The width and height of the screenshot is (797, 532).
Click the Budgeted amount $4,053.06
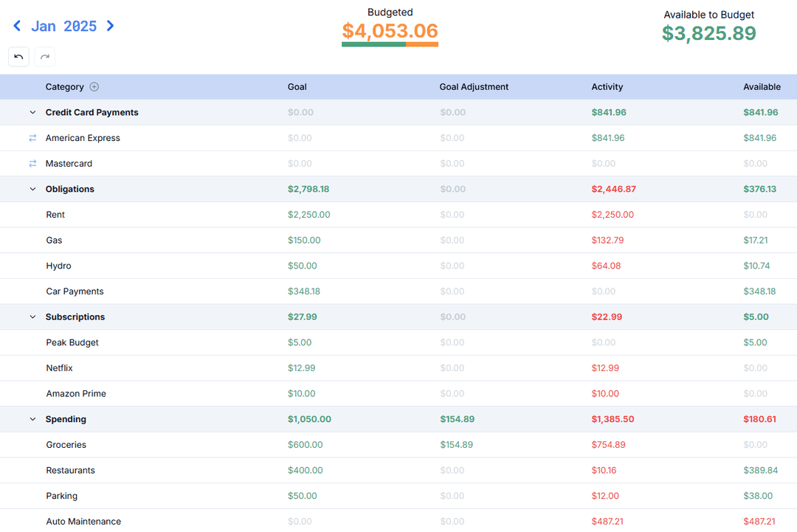(x=390, y=31)
